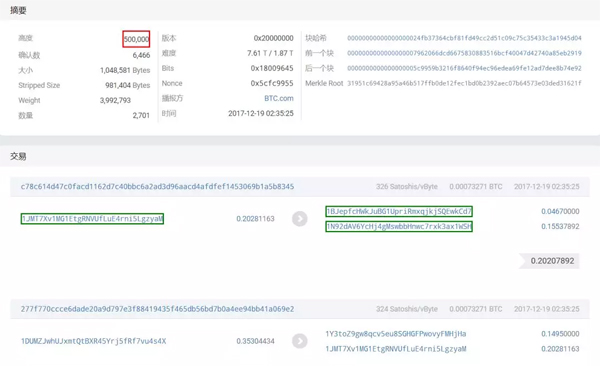Open highlighted input address 1JMT7Xv1MG1Etg
The width and height of the screenshot is (600, 366).
(92, 219)
